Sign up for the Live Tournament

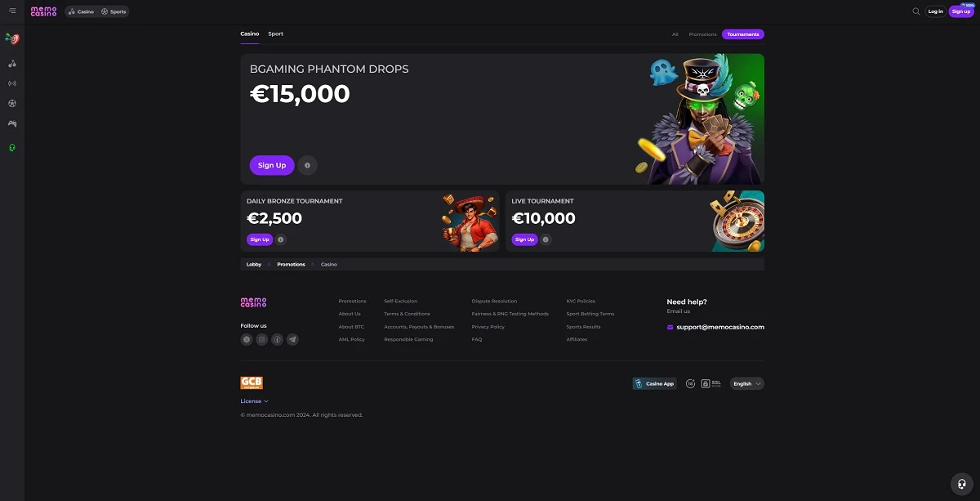[524, 239]
